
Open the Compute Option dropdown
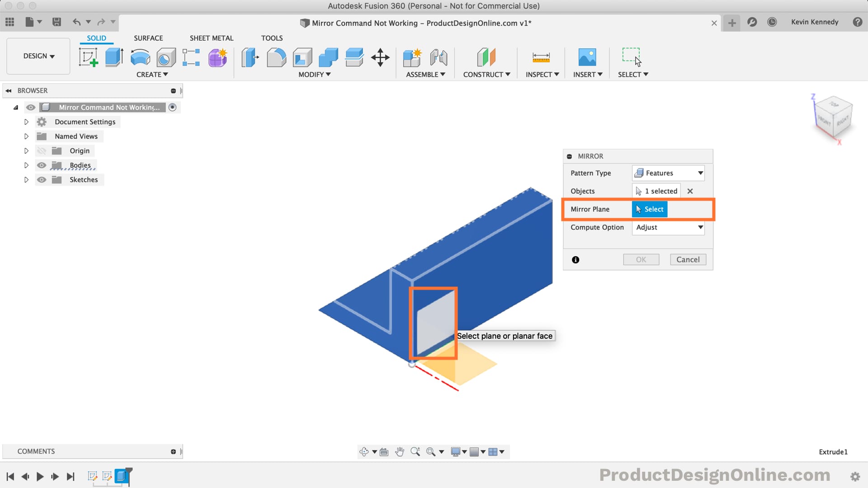(668, 227)
